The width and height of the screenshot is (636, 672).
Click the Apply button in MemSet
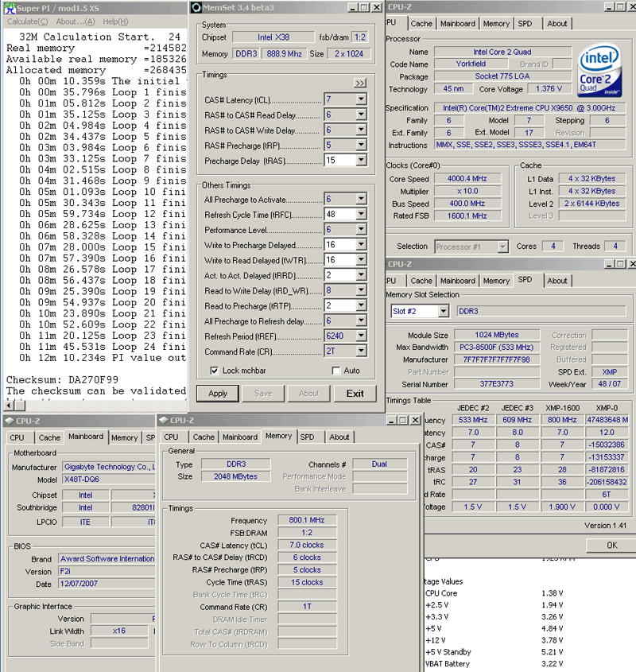point(218,393)
